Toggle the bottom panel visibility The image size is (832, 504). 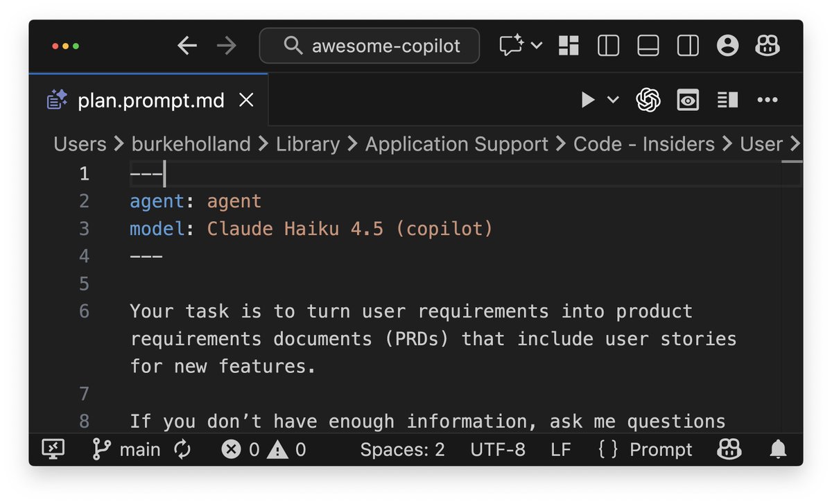click(648, 46)
